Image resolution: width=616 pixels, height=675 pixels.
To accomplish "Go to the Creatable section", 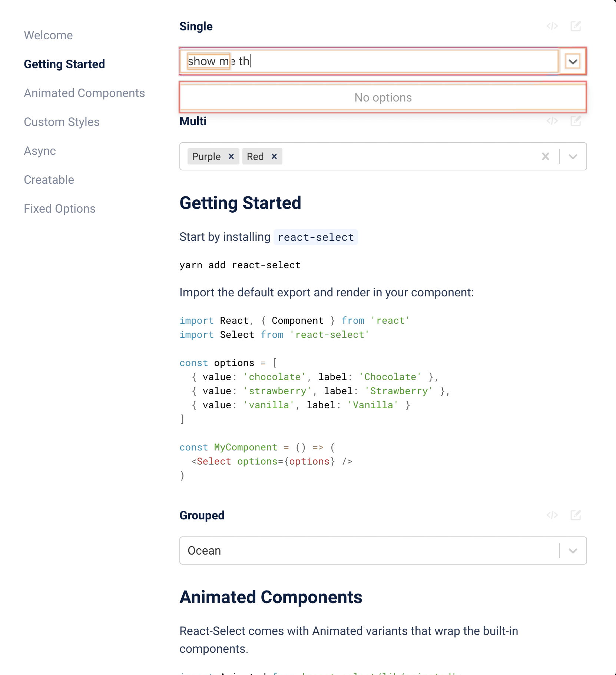I will (x=49, y=180).
